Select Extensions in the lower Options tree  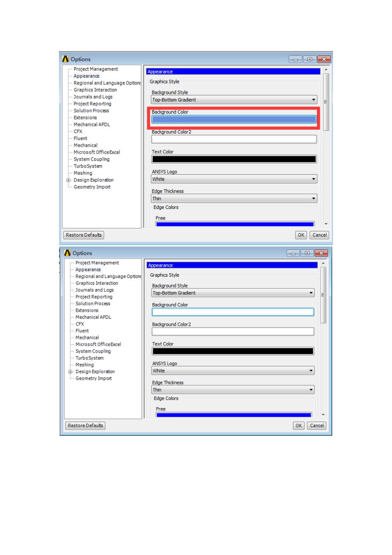(x=87, y=311)
